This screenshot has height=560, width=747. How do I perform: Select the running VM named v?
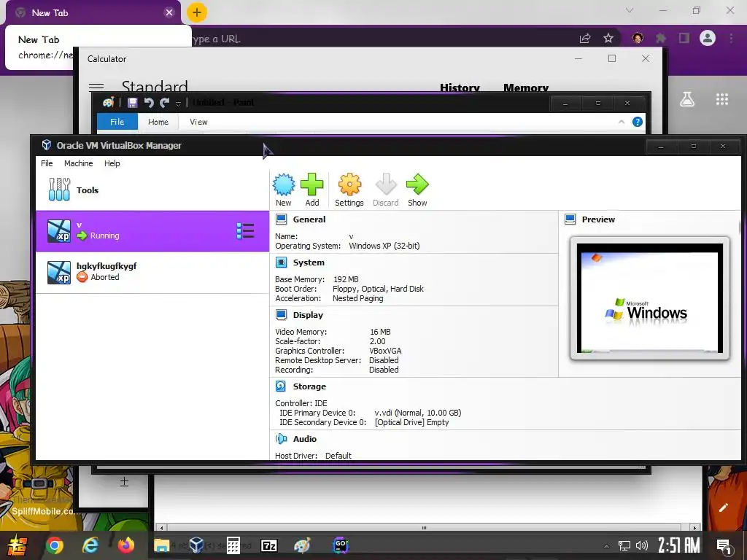[x=152, y=231]
